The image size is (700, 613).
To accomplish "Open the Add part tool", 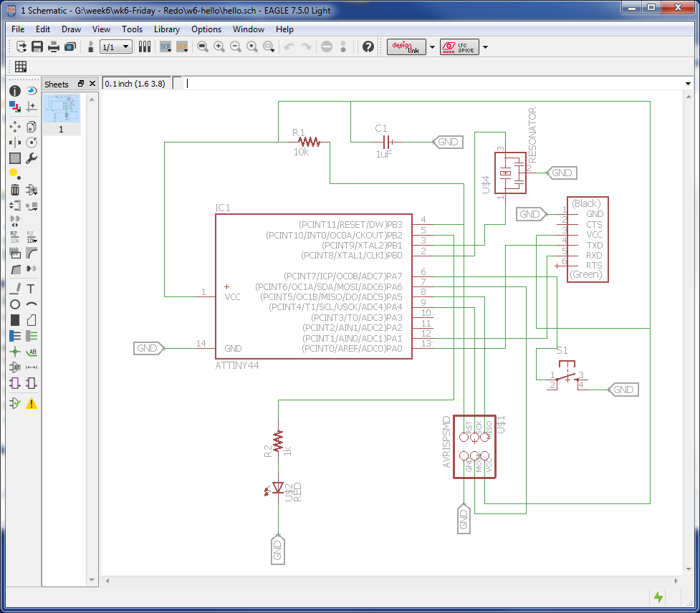I will (x=32, y=190).
